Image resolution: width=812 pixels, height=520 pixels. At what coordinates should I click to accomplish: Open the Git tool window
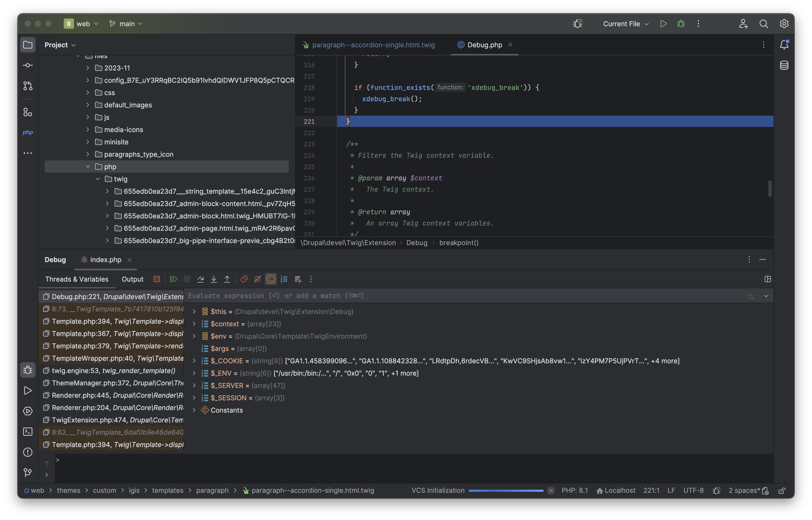coord(28,472)
